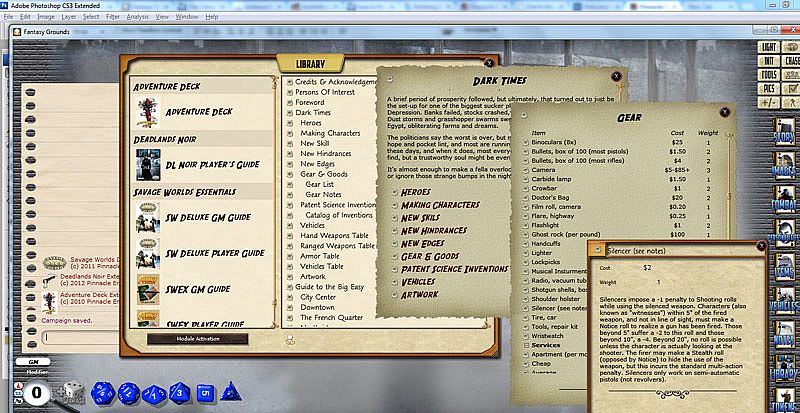Select Persons Of Interest in Library index
Image resolution: width=800 pixels, height=413 pixels.
pyautogui.click(x=324, y=92)
